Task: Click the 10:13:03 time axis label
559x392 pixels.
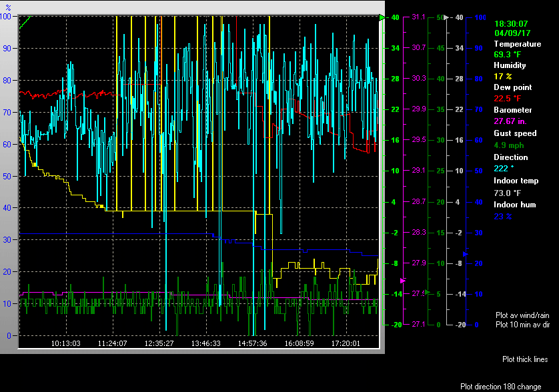Action: tap(66, 343)
